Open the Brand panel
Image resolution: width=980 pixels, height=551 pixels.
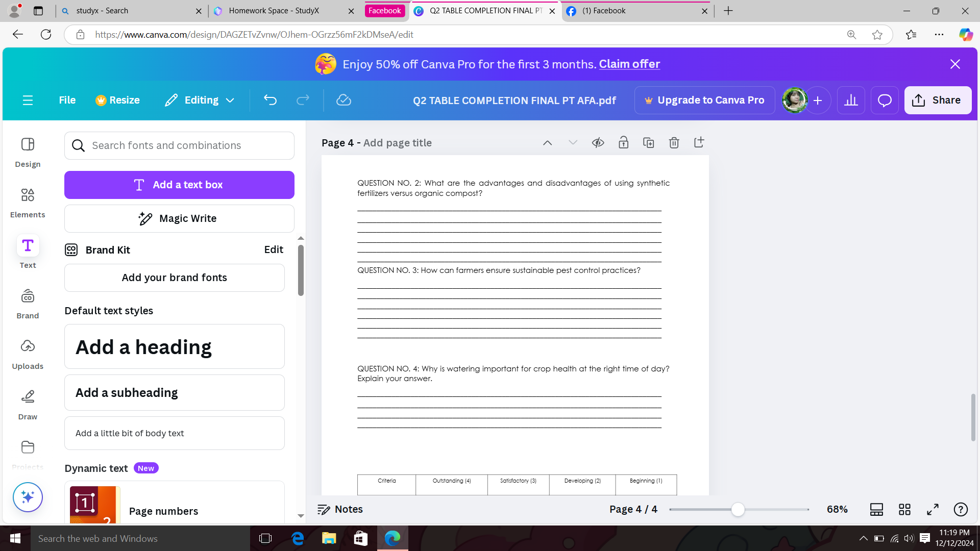tap(28, 304)
